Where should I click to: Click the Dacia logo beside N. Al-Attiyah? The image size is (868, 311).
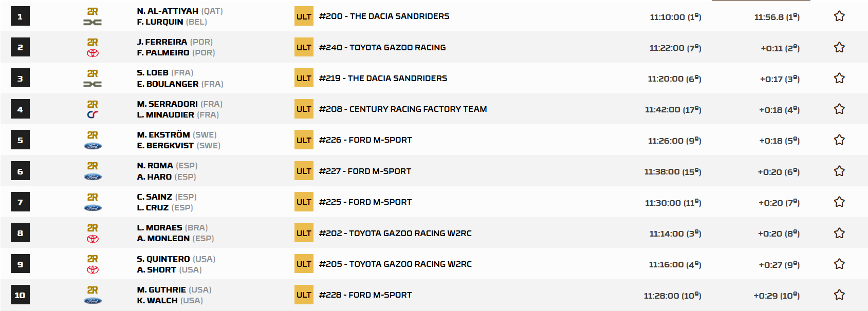(x=93, y=22)
